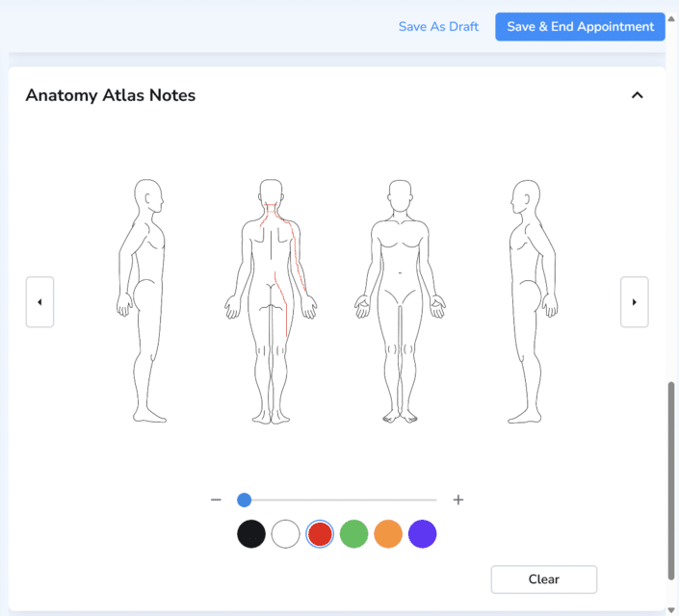Click the back view body figure
The height and width of the screenshot is (616, 679).
271,301
